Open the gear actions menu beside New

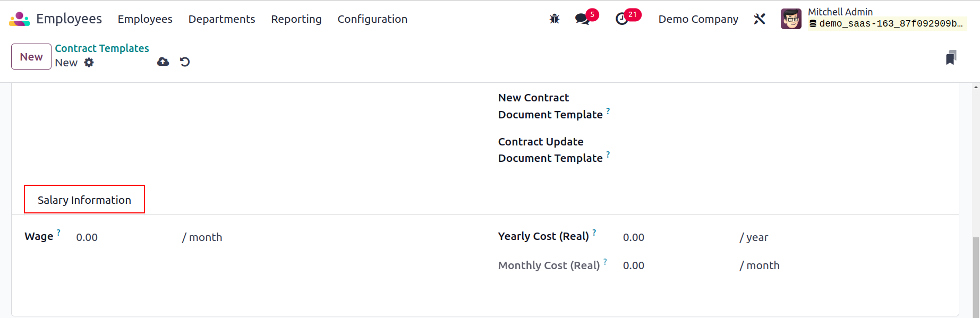[89, 63]
